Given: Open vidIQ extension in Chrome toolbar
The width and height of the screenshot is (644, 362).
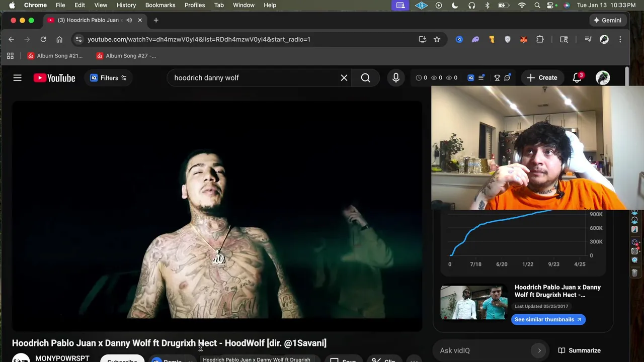Looking at the screenshot, I should pos(459,39).
